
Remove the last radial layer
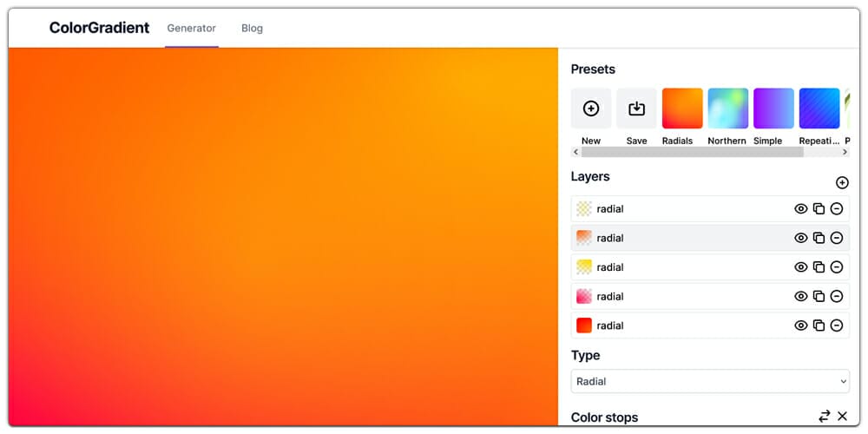point(837,325)
